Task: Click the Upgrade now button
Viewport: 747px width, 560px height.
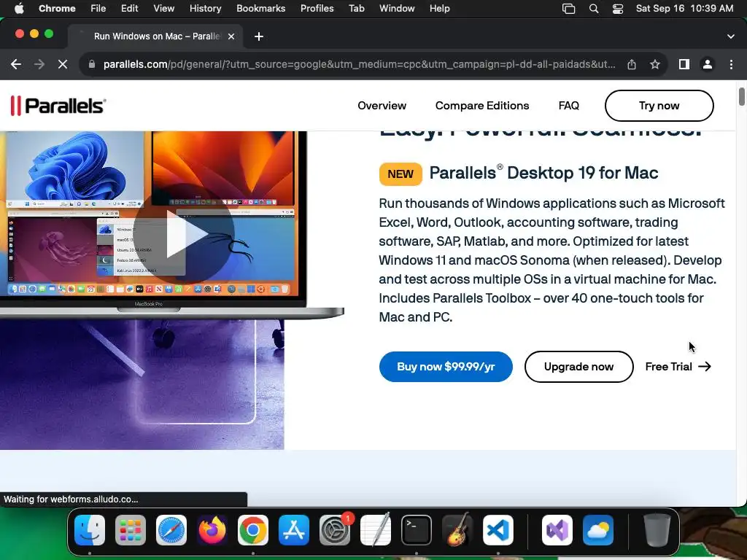Action: coord(578,367)
